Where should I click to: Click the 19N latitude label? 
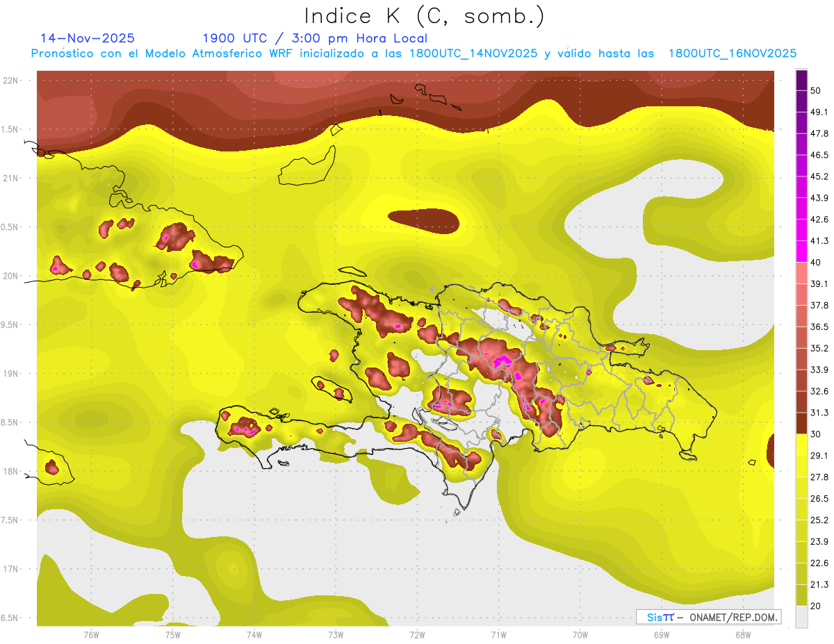point(10,373)
